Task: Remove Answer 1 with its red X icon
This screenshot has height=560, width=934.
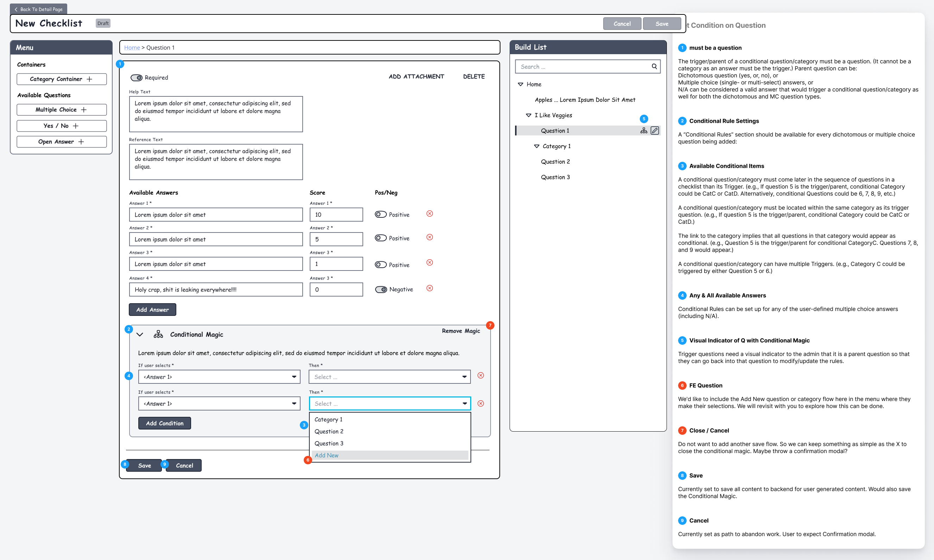Action: (x=430, y=214)
